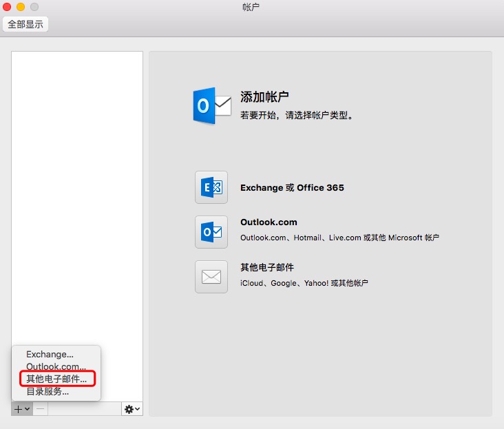Viewport: 504px width, 429px height.
Task: Click the Exchange 或 Office 365 label
Action: tap(292, 187)
